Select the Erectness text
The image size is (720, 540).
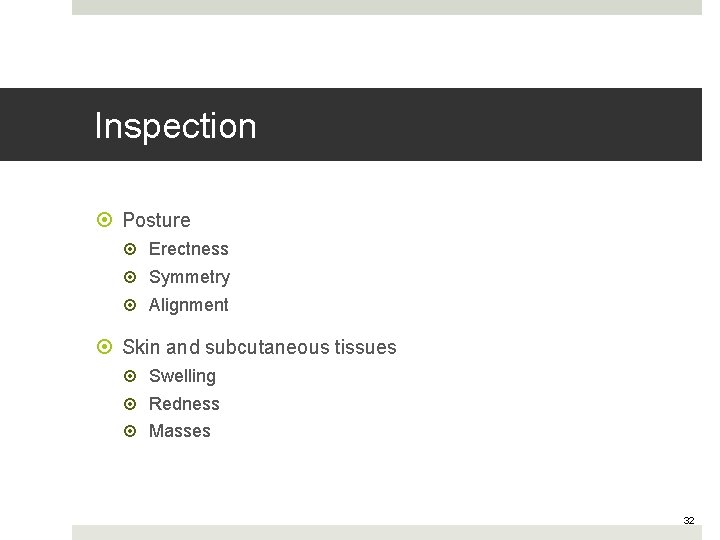coord(189,249)
